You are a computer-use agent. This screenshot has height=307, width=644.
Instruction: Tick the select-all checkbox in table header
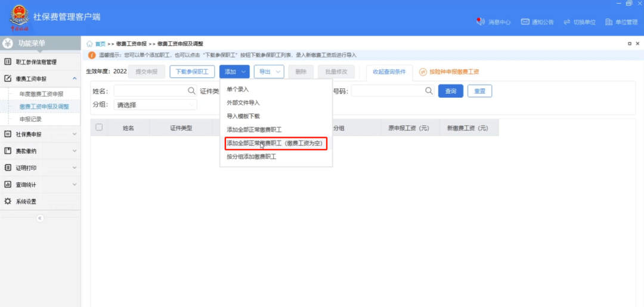click(99, 127)
